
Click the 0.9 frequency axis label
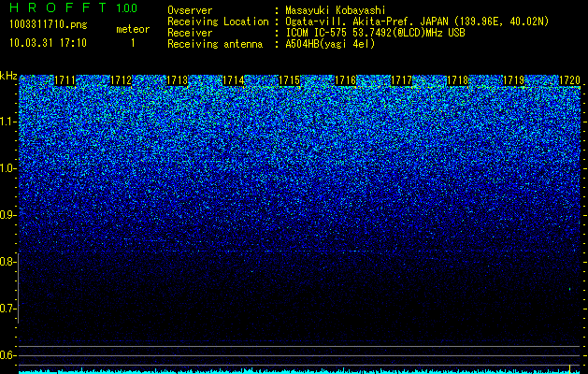7,215
